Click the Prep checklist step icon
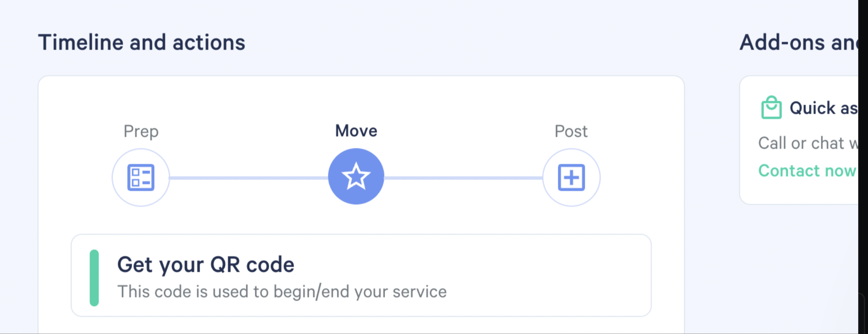The height and width of the screenshot is (334, 868). [x=141, y=177]
